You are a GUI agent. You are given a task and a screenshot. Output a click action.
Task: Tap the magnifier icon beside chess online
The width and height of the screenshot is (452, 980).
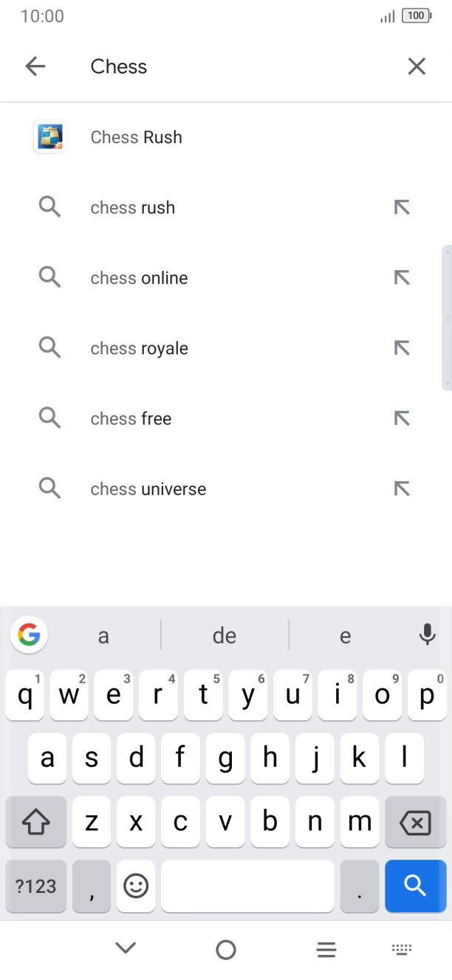[x=49, y=277]
